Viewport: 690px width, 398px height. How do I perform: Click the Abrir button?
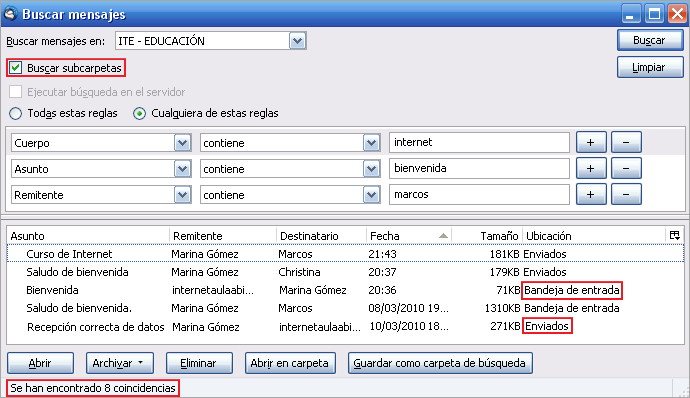click(40, 363)
